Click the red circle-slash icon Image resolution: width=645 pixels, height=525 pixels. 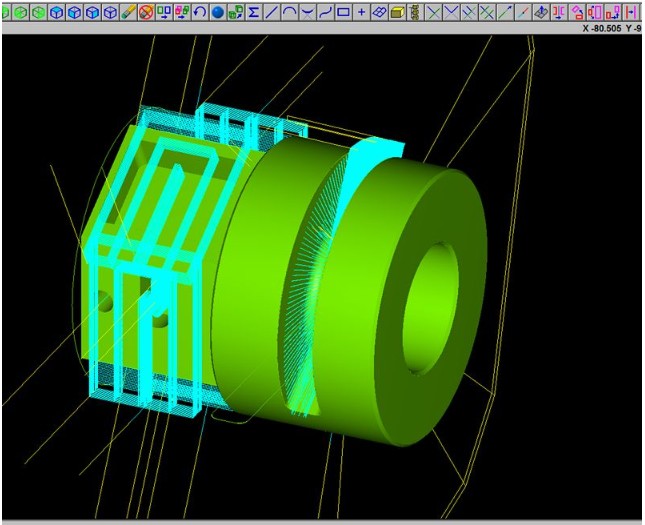click(145, 12)
